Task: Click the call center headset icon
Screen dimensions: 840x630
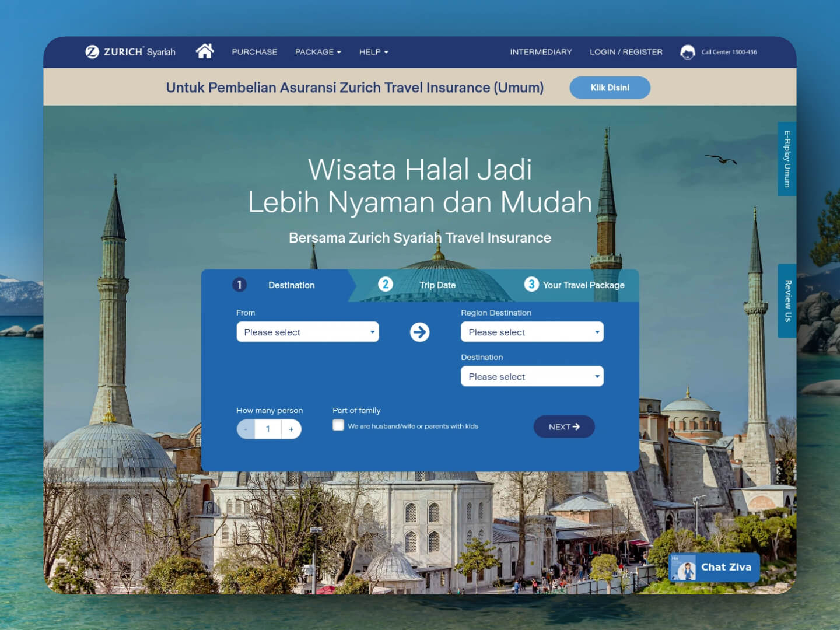Action: (688, 52)
